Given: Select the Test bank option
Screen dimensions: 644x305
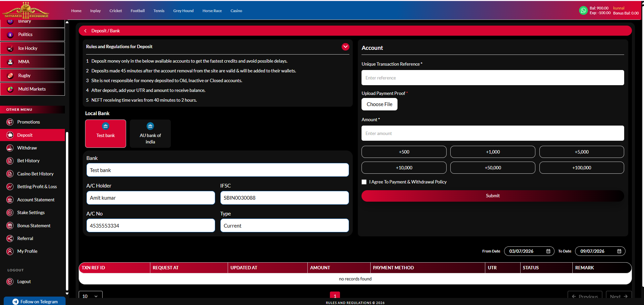Looking at the screenshot, I should pos(106,134).
